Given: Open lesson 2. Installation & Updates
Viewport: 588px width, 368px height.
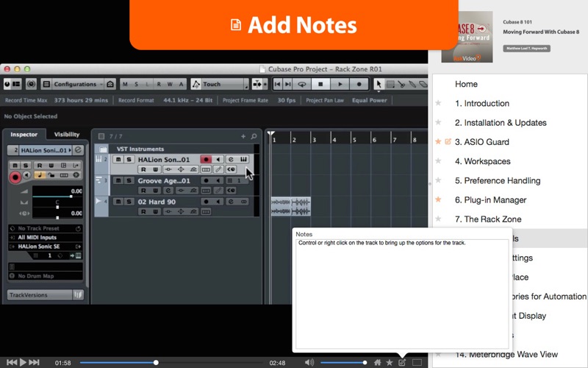Looking at the screenshot, I should click(x=501, y=122).
